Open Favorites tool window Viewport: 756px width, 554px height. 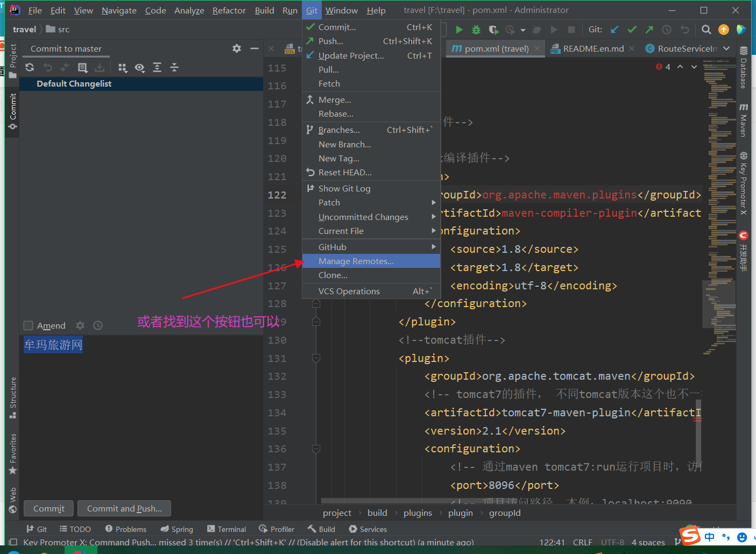[13, 454]
